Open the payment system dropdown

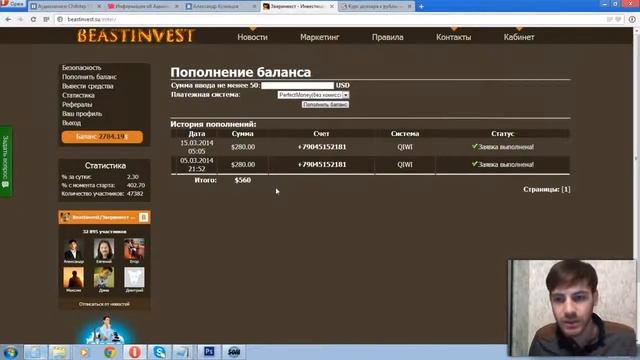pos(313,95)
